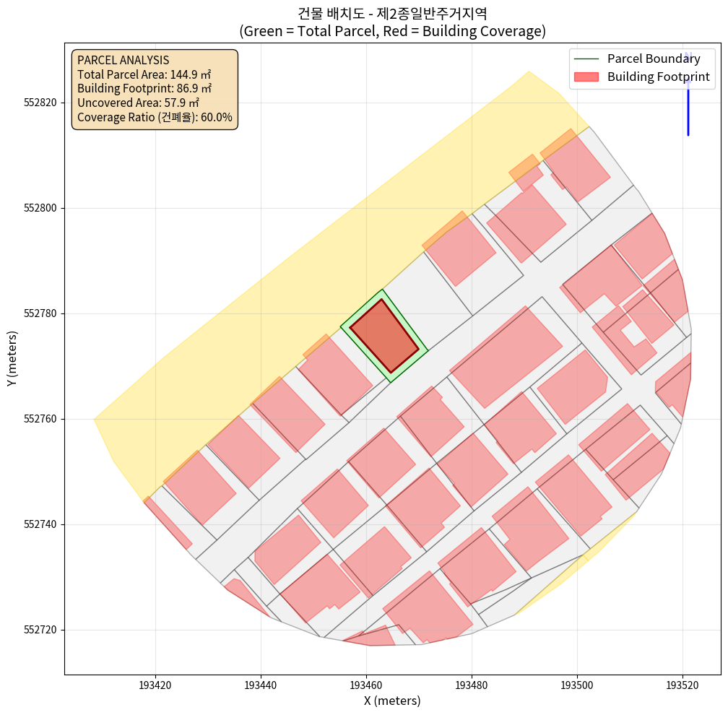
Task: Select the dark red highlighted building footprint
Action: point(383,337)
